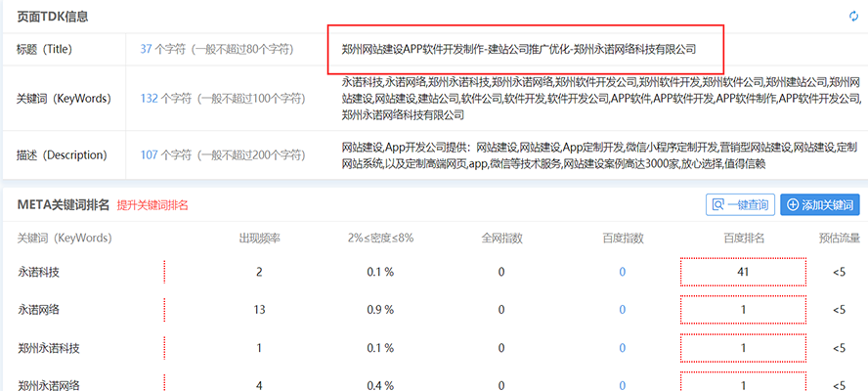This screenshot has height=391, width=868.
Task: Click the title text 郑州网站建设APP软件开发制作
Action: point(519,49)
